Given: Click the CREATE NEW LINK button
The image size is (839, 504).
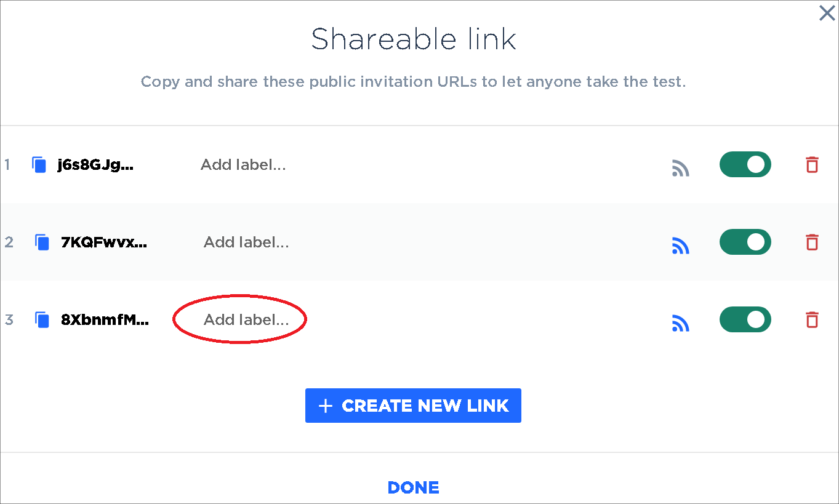Looking at the screenshot, I should tap(413, 406).
